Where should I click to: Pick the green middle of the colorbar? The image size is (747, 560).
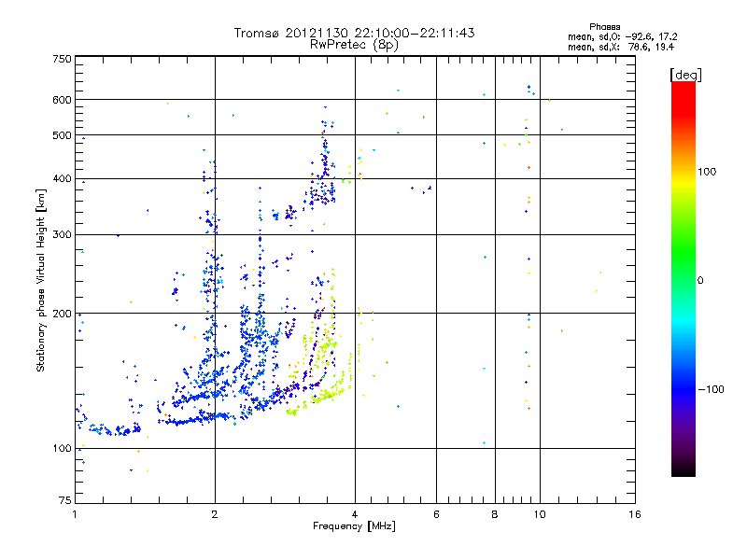(x=683, y=280)
